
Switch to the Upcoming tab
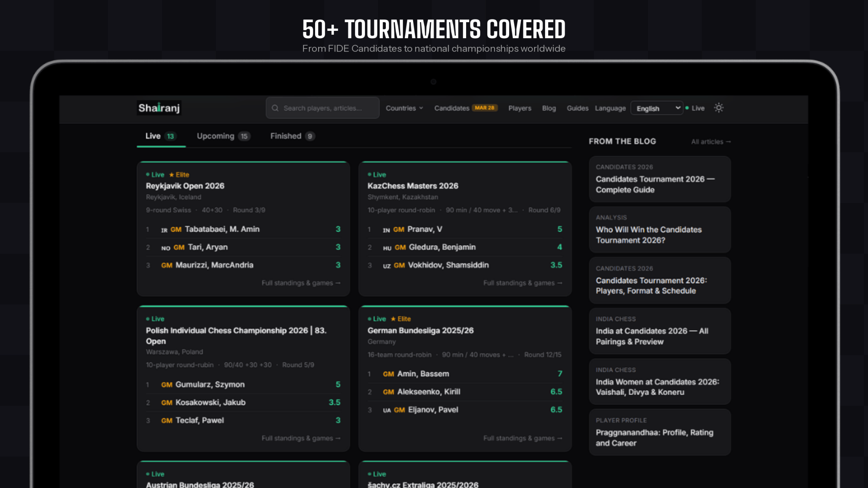pyautogui.click(x=223, y=136)
